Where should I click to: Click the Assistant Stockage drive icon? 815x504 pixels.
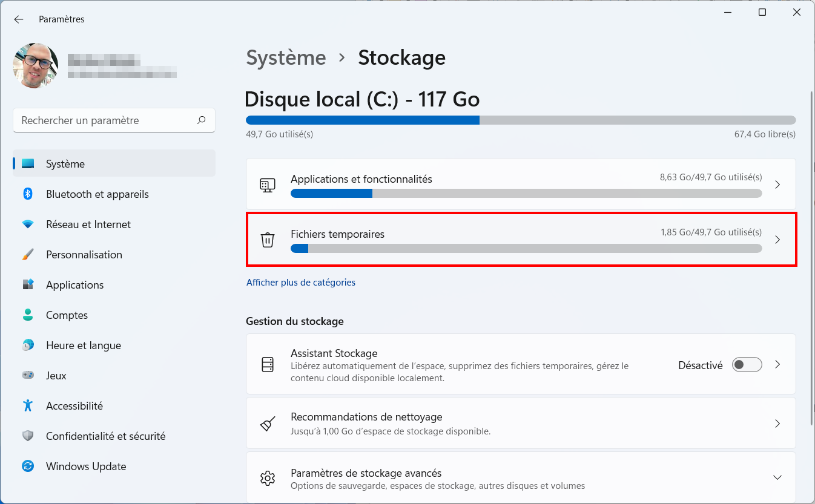(x=268, y=365)
